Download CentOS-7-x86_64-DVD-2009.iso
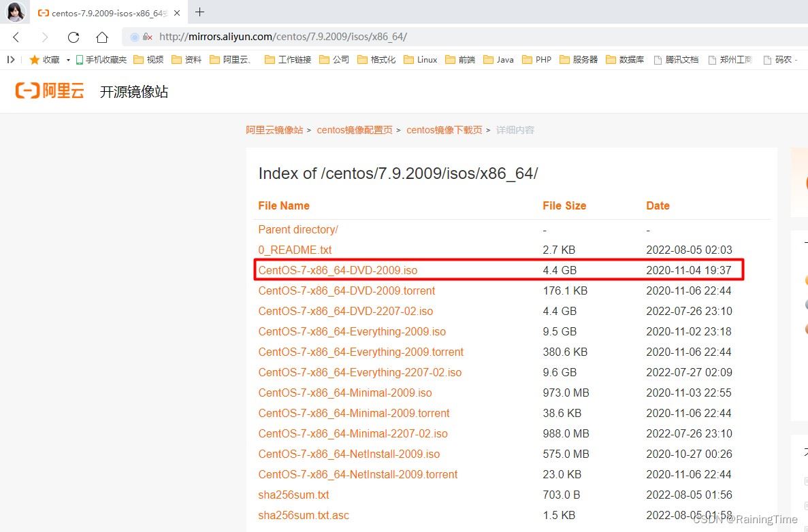808x532 pixels. click(x=338, y=270)
